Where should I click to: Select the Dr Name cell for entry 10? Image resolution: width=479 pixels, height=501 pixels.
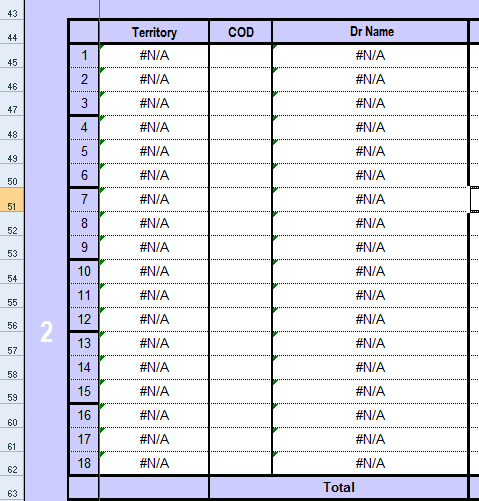[370, 271]
